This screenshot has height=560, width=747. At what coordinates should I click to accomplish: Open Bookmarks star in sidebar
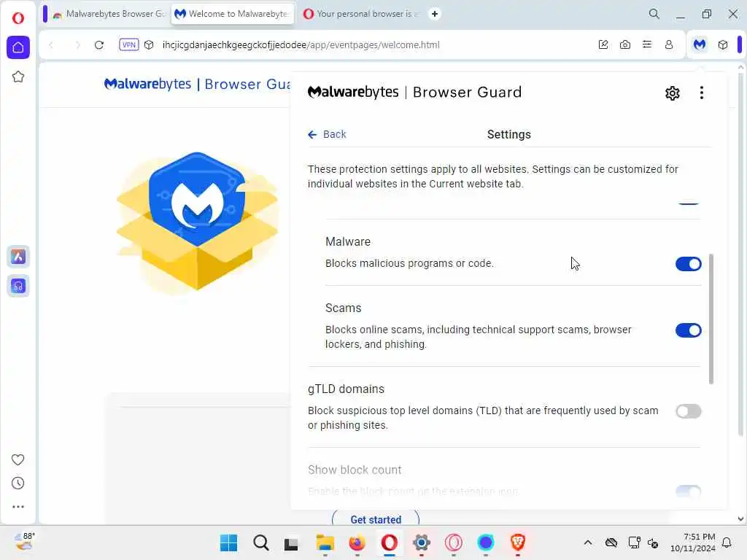coord(18,77)
